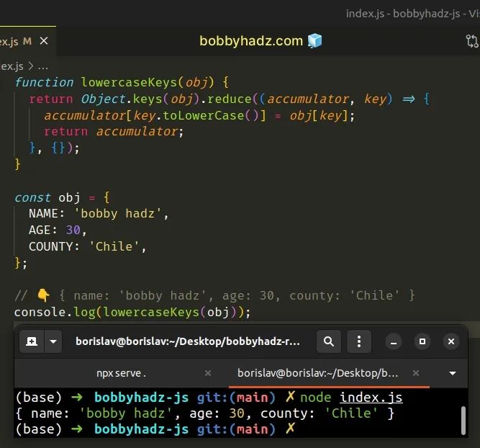The width and height of the screenshot is (480, 448).
Task: Click the value 30 on the AGE line
Action: click(73, 230)
